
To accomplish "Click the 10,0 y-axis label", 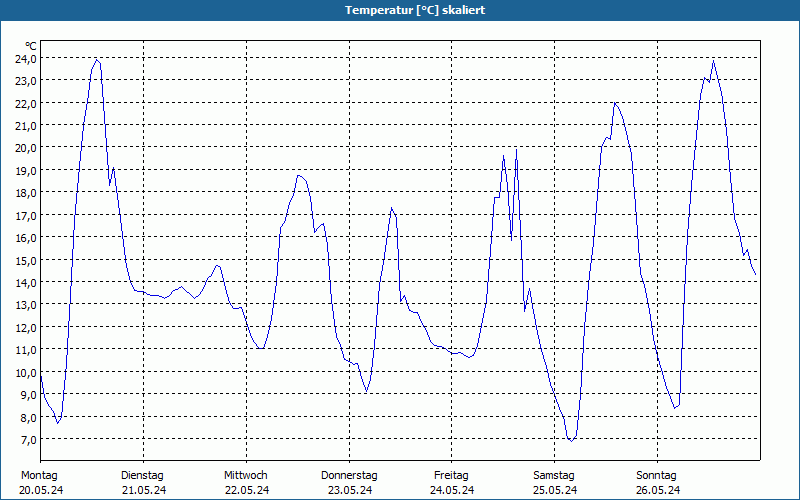I will (26, 372).
